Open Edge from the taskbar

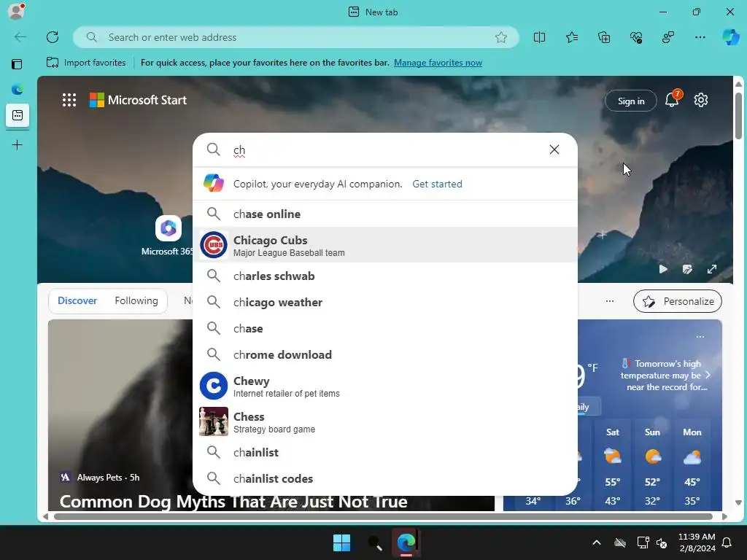coord(406,542)
